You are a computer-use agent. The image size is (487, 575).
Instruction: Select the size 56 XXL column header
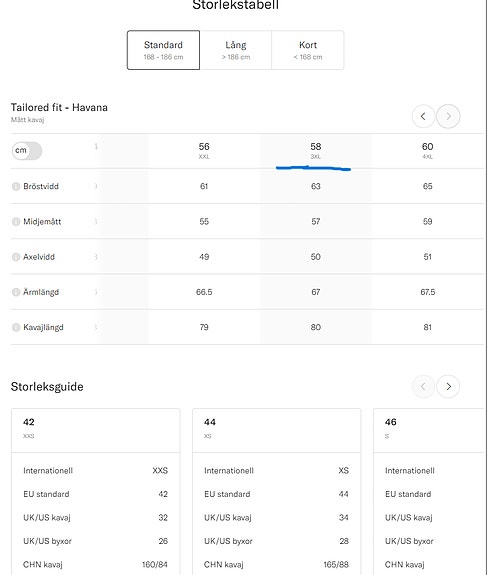tap(204, 151)
